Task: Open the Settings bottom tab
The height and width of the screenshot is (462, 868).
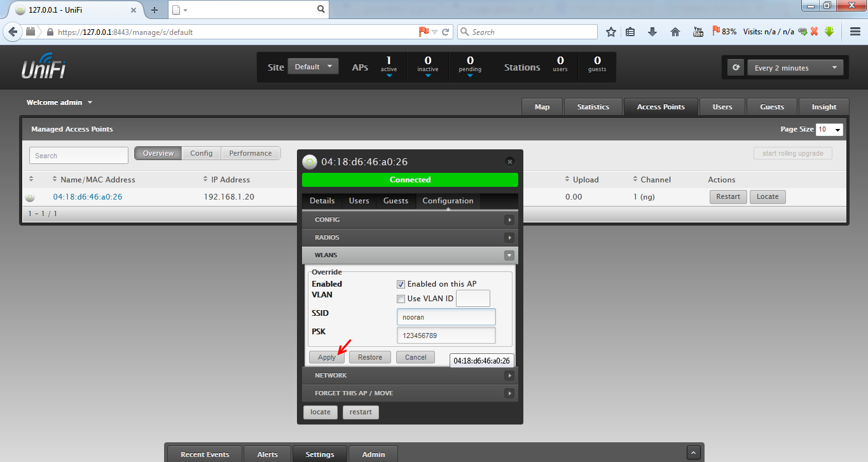Action: 320,454
